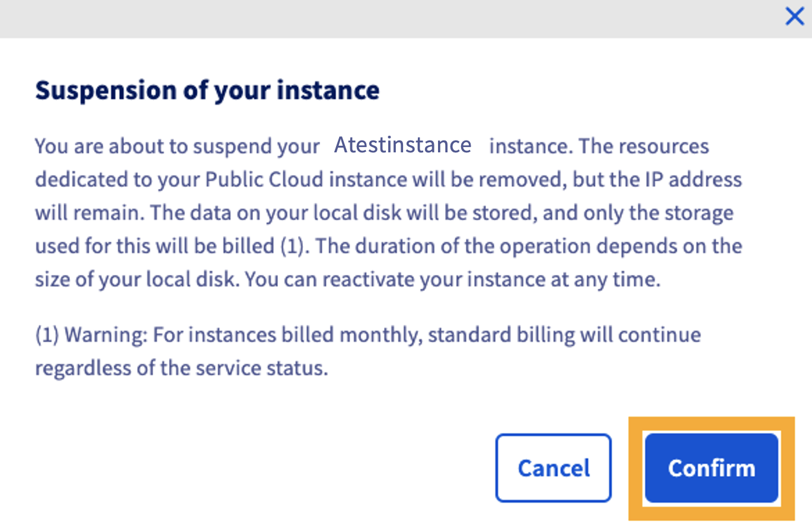Screen dimensions: 812x530
Task: Click the orange highlight around Confirm
Action: click(x=636, y=468)
